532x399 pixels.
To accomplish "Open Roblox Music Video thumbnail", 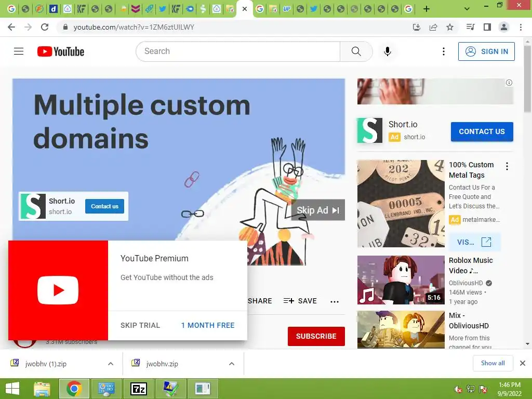I will (401, 280).
